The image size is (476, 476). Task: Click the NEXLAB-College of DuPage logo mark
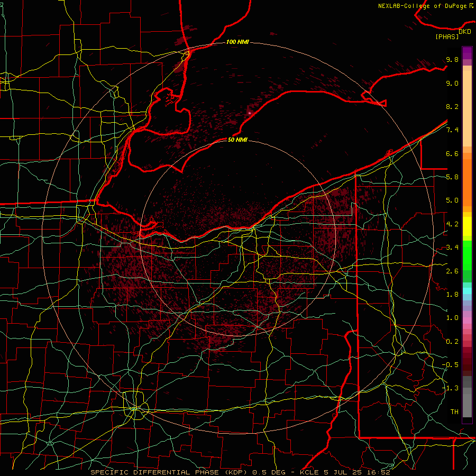(x=471, y=5)
